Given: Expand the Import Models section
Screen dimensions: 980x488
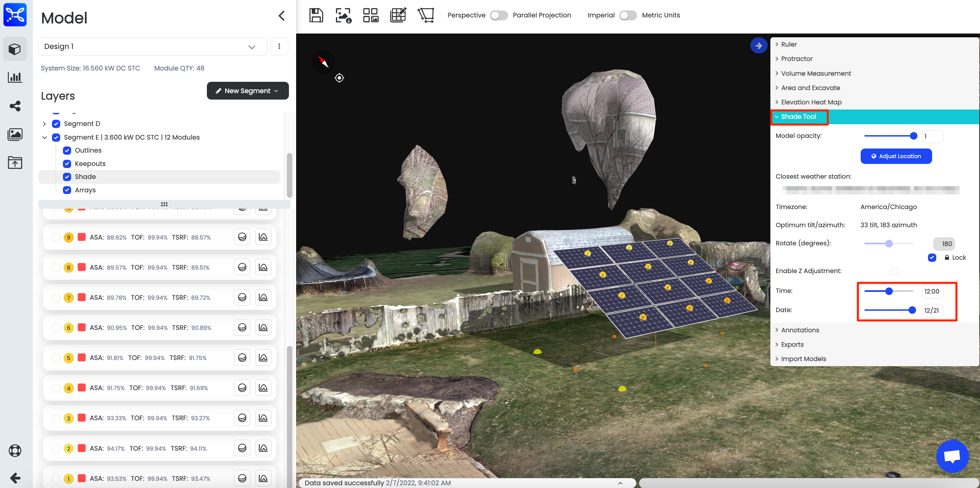Looking at the screenshot, I should pos(875,359).
